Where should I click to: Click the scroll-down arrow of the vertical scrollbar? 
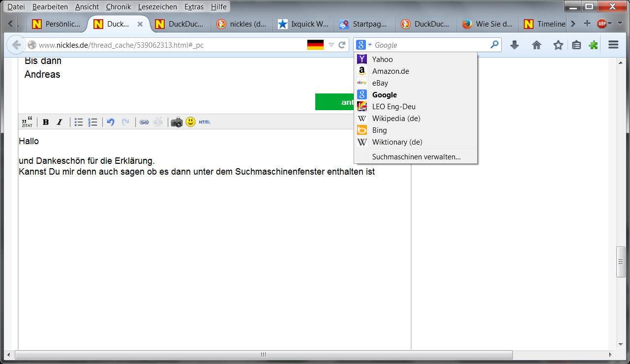(621, 344)
